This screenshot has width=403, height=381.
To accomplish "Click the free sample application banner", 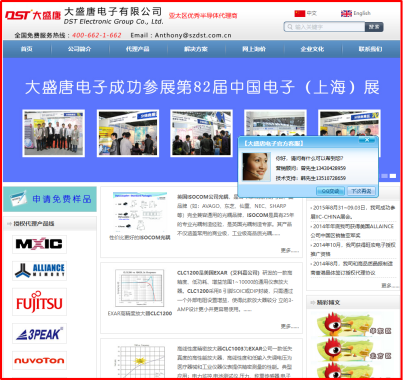I will pyautogui.click(x=50, y=199).
